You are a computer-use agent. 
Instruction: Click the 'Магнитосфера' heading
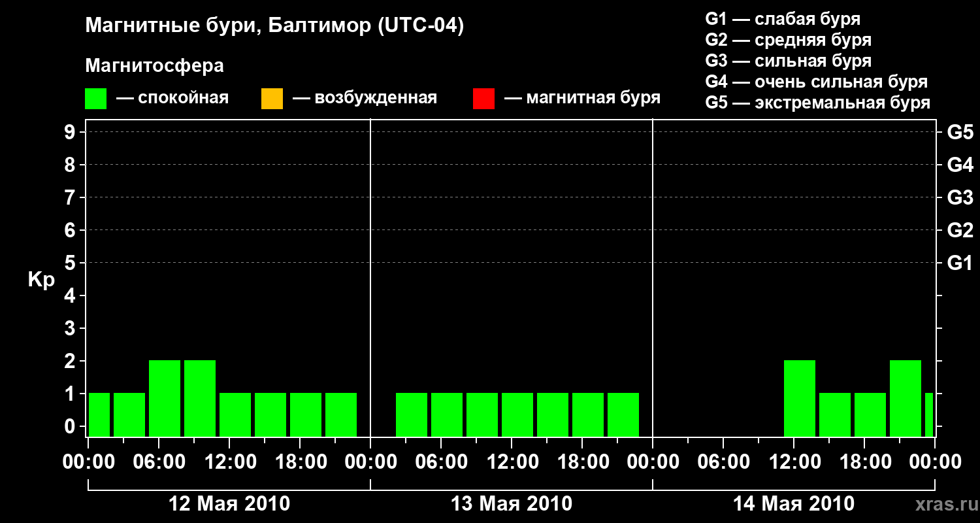coord(155,66)
